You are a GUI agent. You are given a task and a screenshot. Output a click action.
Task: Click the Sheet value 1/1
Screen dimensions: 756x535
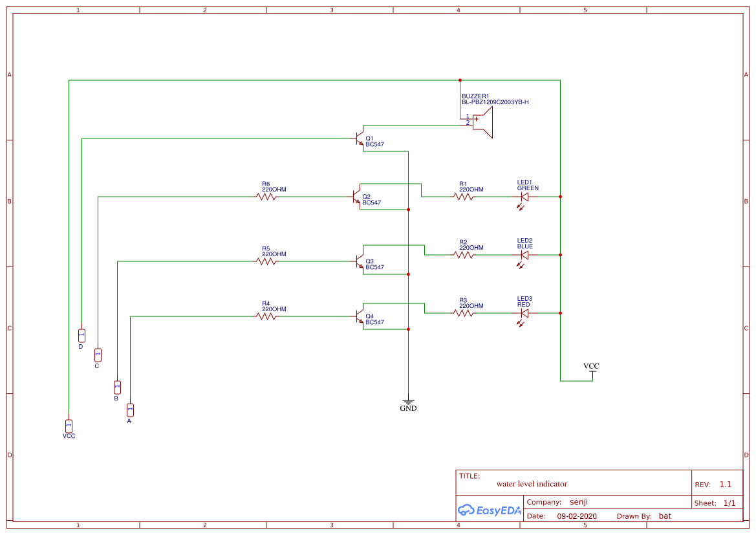729,503
